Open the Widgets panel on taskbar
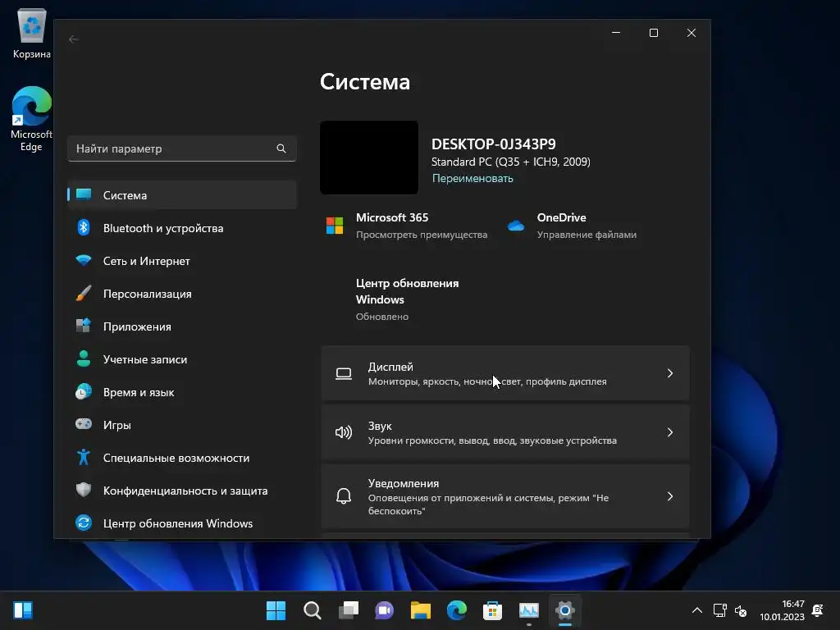840x630 pixels. 23,610
